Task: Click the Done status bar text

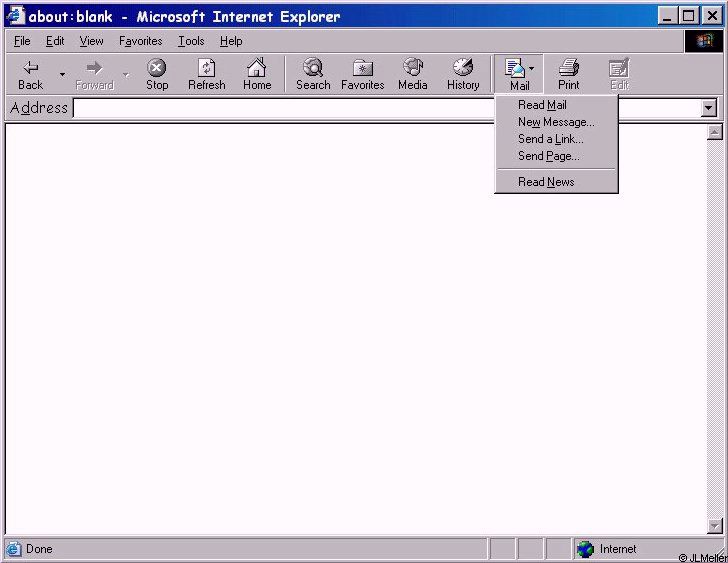Action: pos(39,549)
